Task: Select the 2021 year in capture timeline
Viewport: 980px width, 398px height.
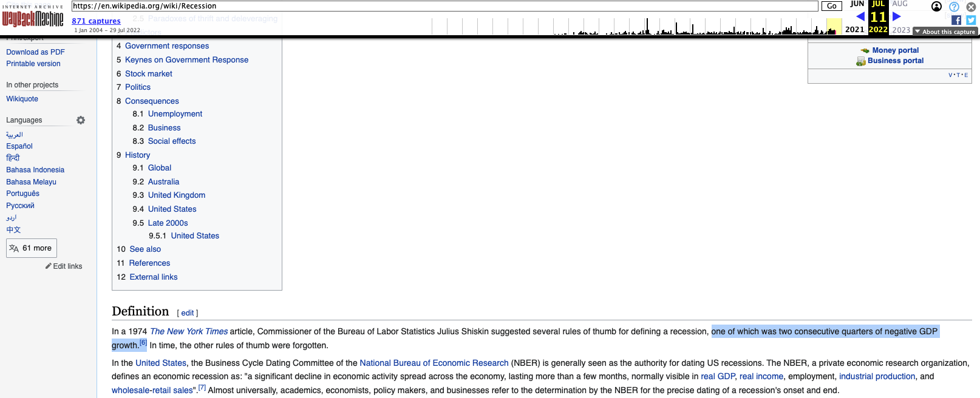Action: tap(854, 30)
